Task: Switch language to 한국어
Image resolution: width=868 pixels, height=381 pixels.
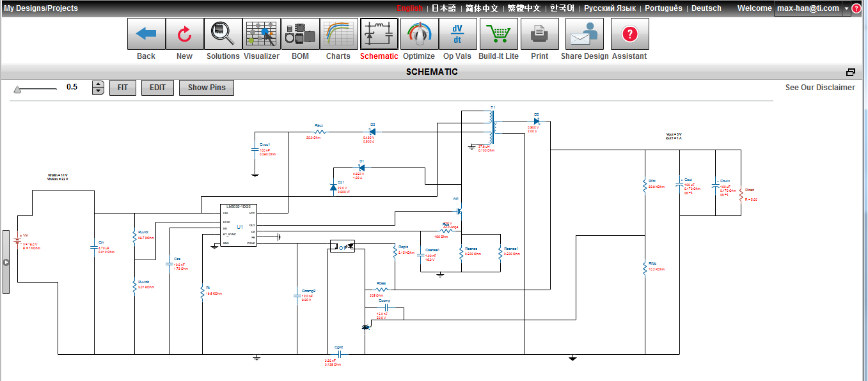Action: pyautogui.click(x=562, y=8)
